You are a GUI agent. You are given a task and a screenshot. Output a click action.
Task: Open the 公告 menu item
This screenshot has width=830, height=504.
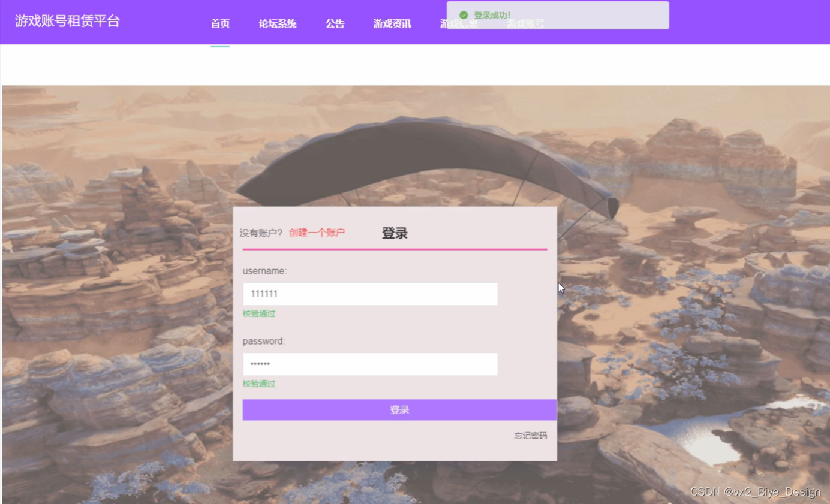coord(335,24)
